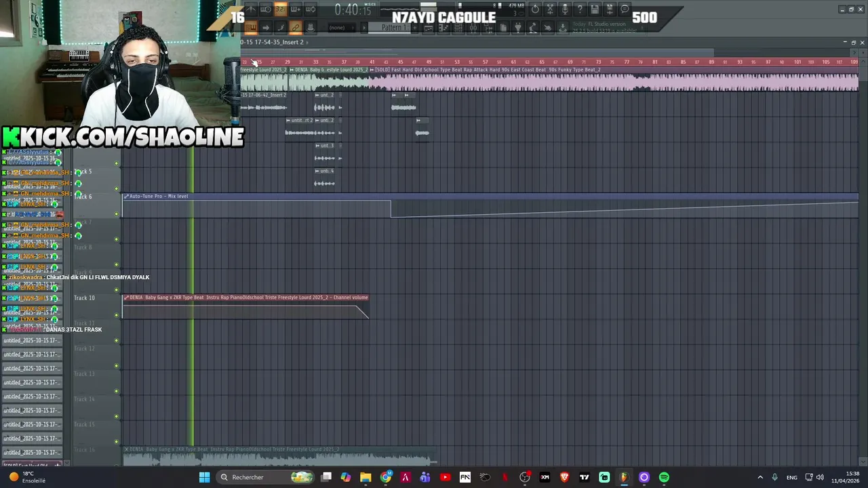The height and width of the screenshot is (488, 868).
Task: Click the note blend icon beside step arrow
Action: coord(281,27)
